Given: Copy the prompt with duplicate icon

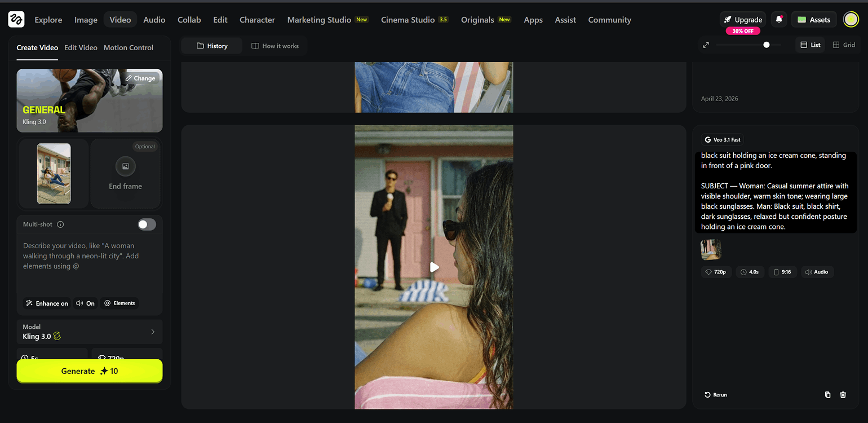Looking at the screenshot, I should coord(827,395).
